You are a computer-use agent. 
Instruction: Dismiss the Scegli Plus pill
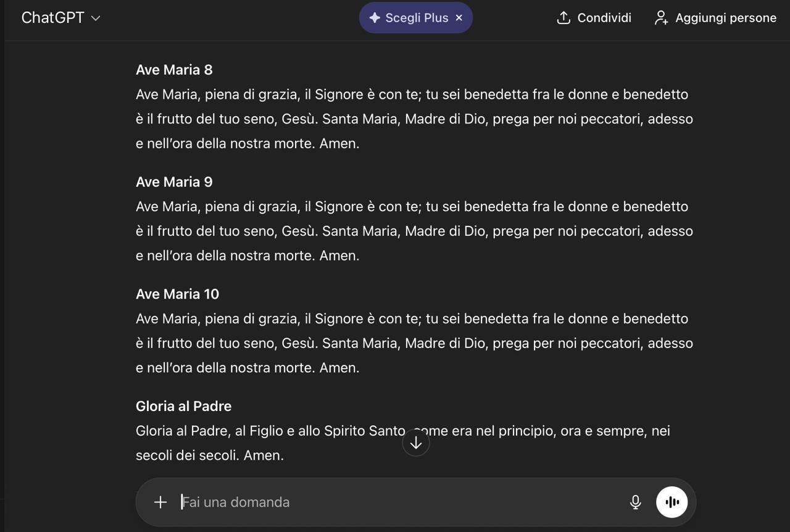[x=459, y=18]
